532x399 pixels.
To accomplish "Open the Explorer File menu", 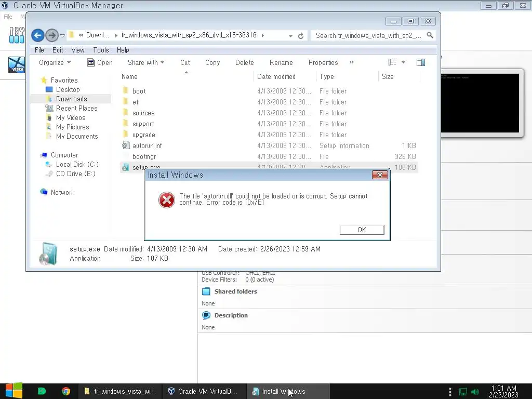I will [39, 50].
